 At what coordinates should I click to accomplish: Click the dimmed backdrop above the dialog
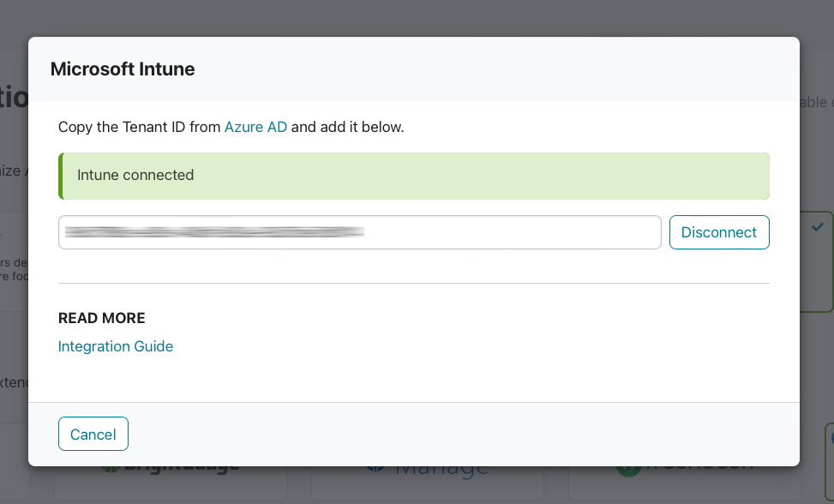point(417,18)
